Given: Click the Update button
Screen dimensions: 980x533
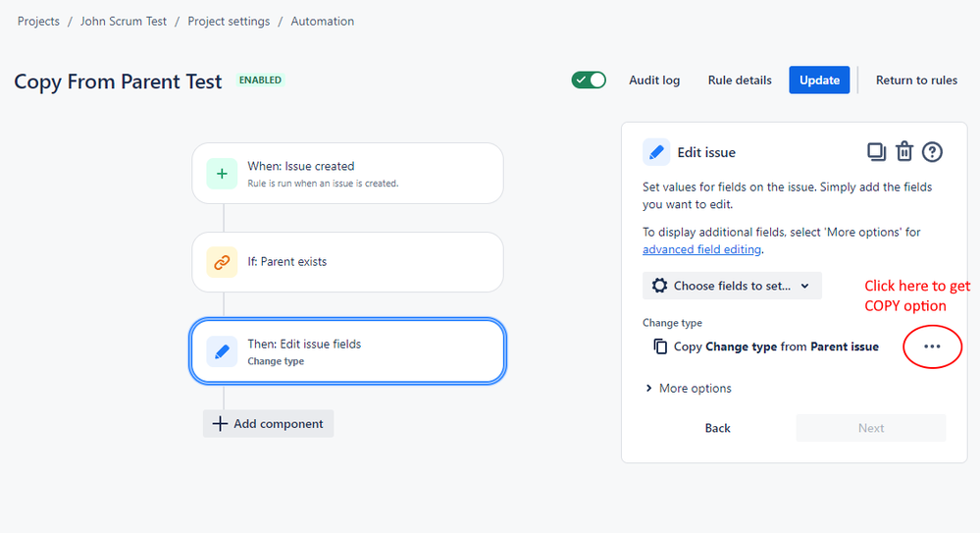Looking at the screenshot, I should pos(819,80).
